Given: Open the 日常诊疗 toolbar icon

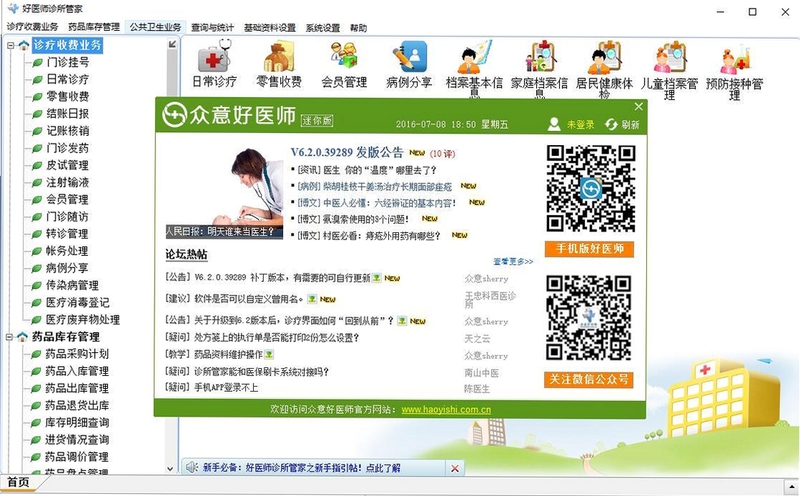Looking at the screenshot, I should pos(214,57).
